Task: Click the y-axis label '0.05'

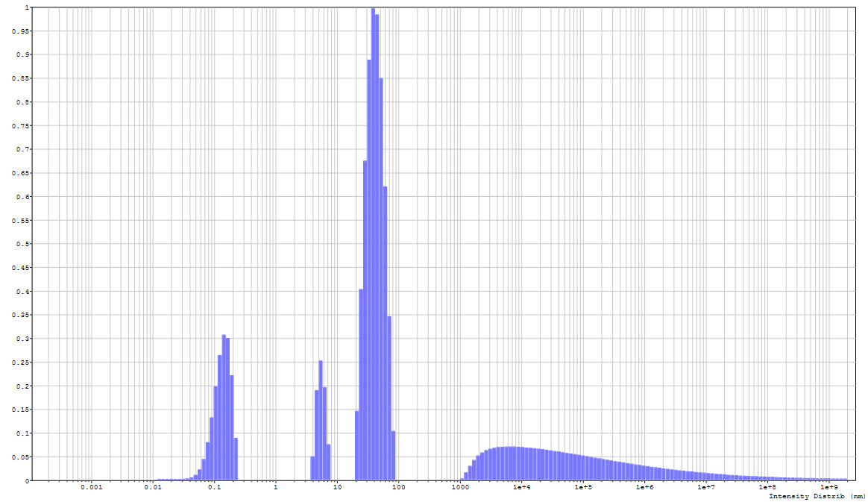Action: 20,457
